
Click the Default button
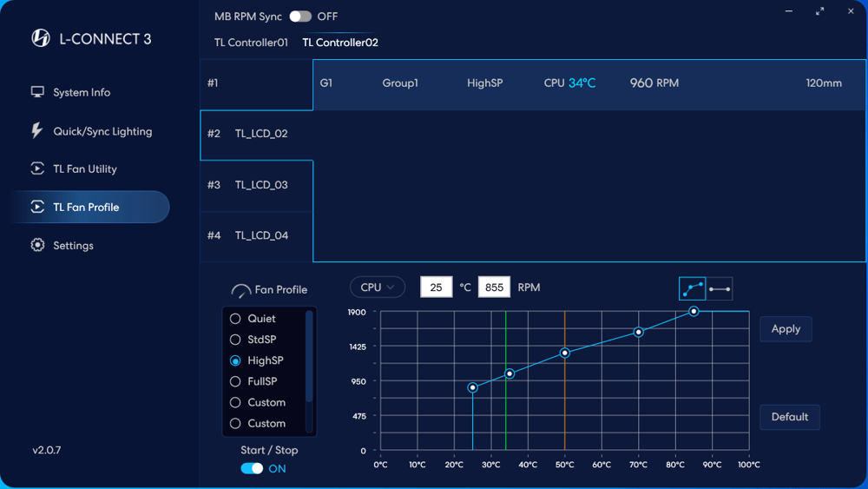[x=789, y=417]
